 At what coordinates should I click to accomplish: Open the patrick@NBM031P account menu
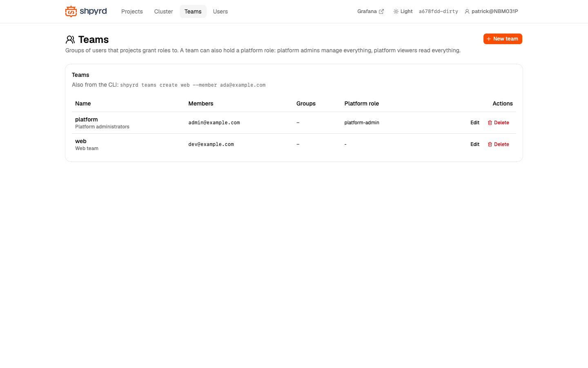click(x=492, y=11)
